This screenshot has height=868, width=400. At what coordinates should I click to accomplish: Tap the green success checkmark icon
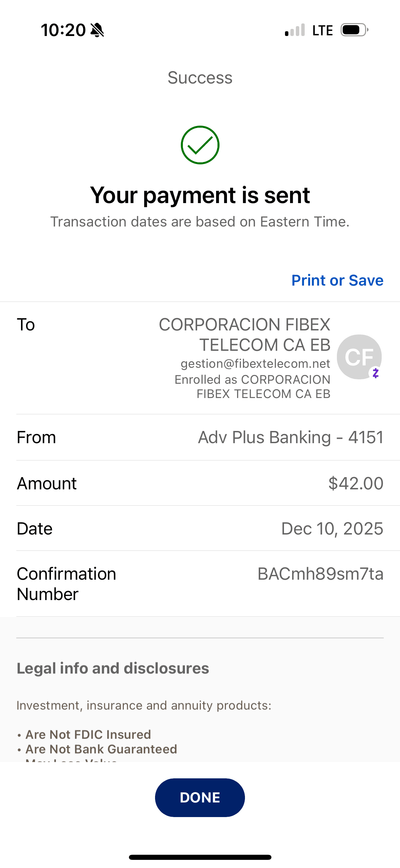200,145
